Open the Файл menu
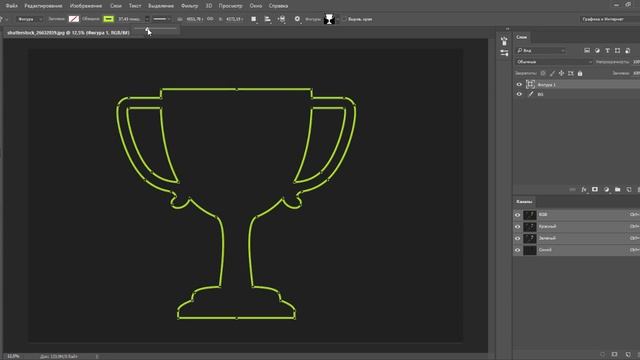This screenshot has height=360, width=640. pyautogui.click(x=11, y=6)
